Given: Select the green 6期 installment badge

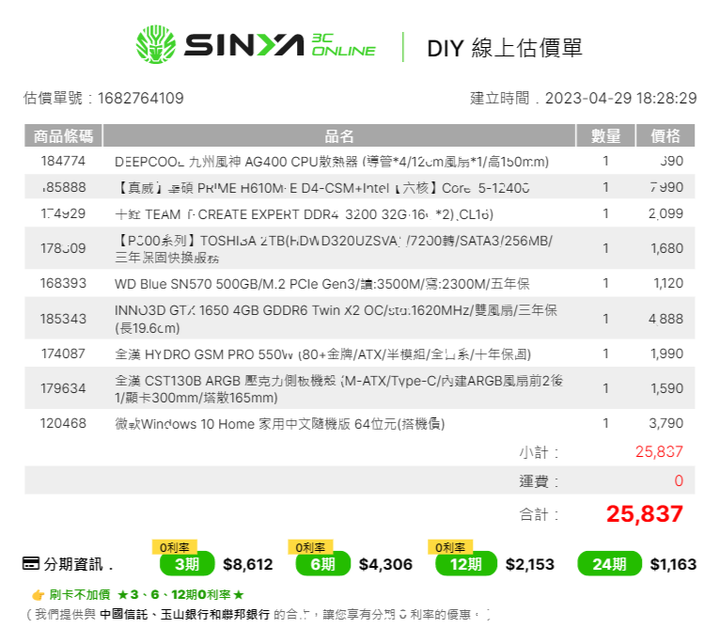Looking at the screenshot, I should pyautogui.click(x=323, y=564).
